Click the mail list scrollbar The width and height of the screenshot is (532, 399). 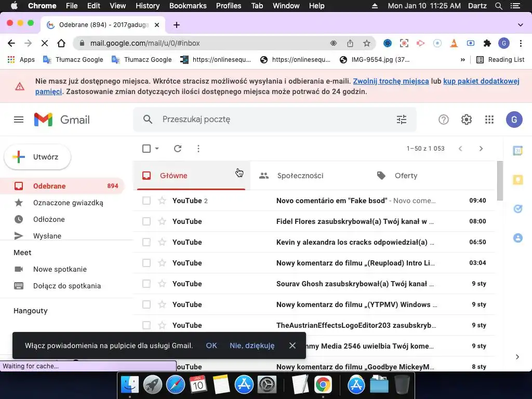click(x=500, y=180)
